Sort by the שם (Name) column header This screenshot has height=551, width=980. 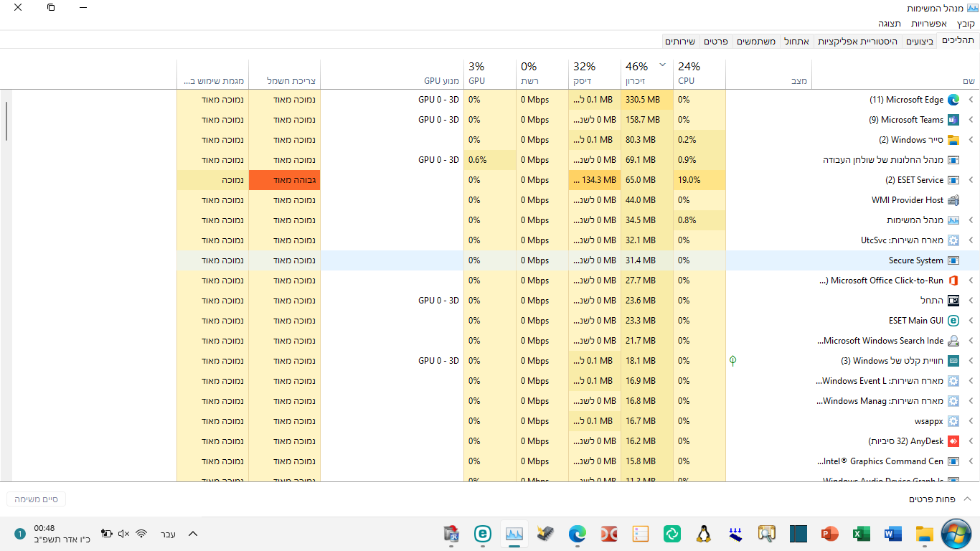[896, 74]
